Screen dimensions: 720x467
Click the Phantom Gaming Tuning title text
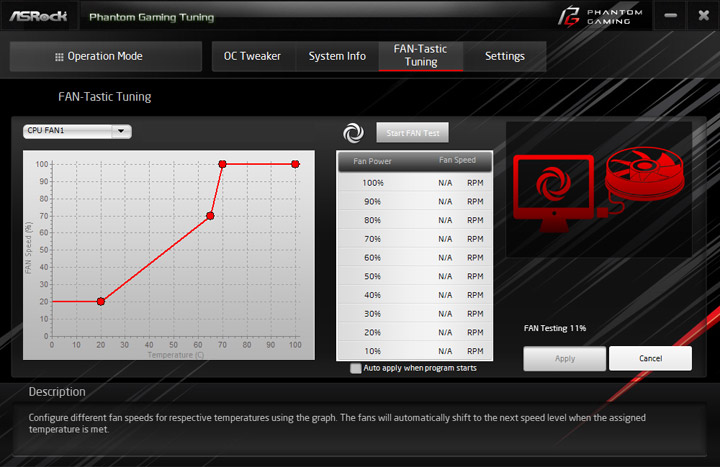click(x=152, y=17)
